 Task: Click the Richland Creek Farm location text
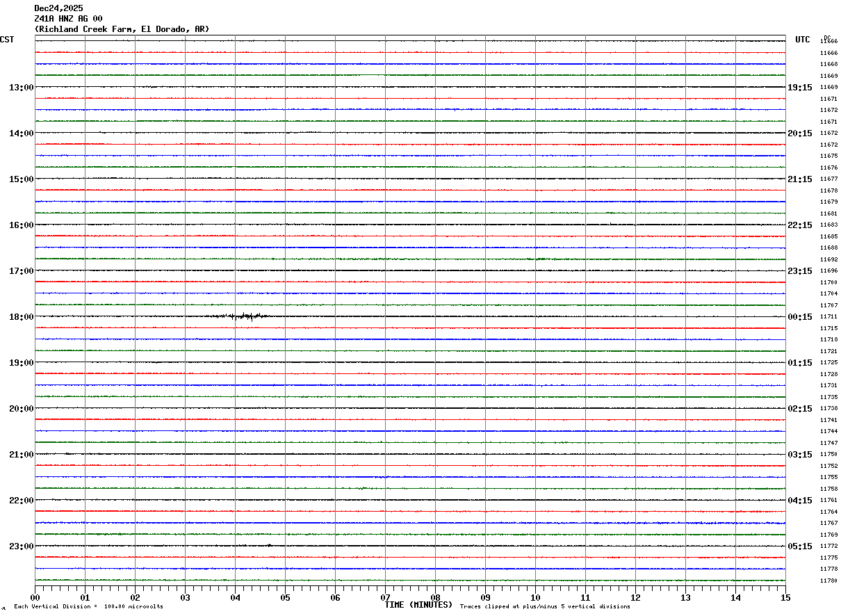[x=122, y=29]
